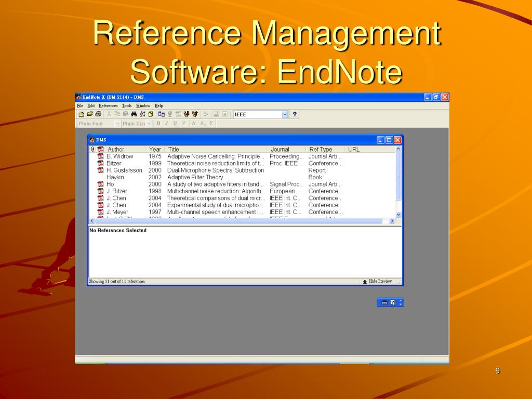This screenshot has width=532, height=399.
Task: Create a new library with toolbar icon
Action: pyautogui.click(x=82, y=114)
